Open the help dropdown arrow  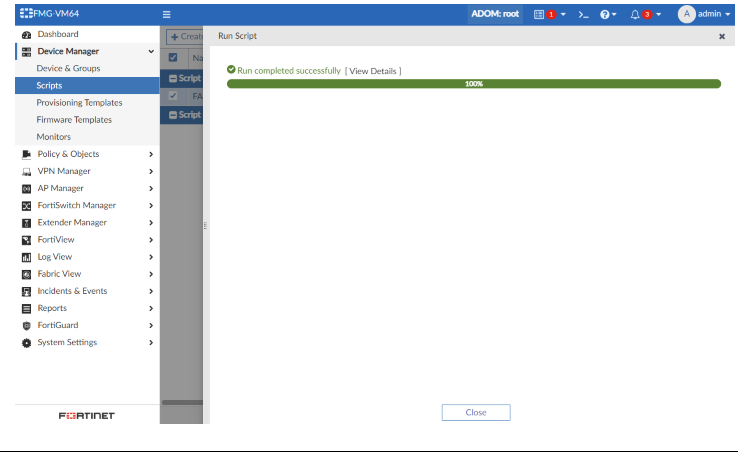tap(614, 15)
